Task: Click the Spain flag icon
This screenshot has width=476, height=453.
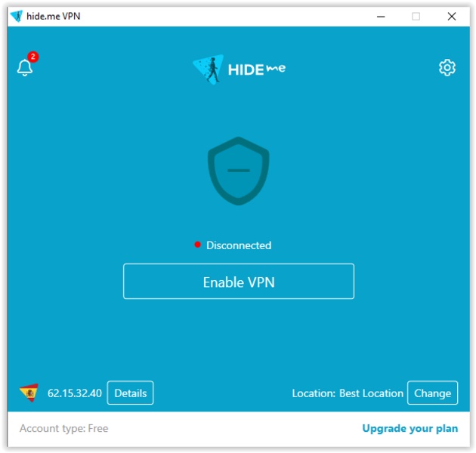Action: [29, 393]
